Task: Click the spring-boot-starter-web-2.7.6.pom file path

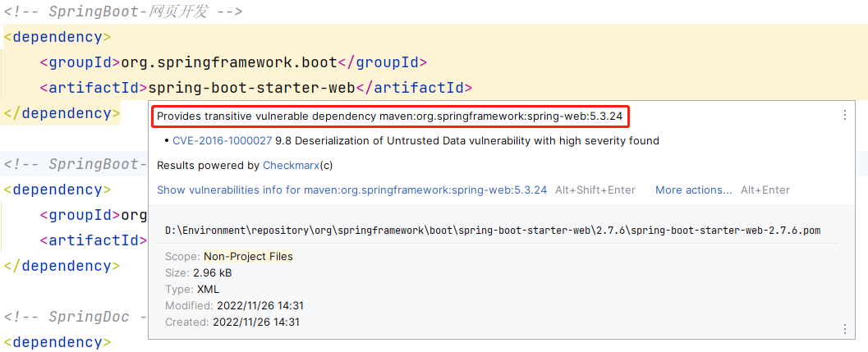Action: pyautogui.click(x=494, y=231)
